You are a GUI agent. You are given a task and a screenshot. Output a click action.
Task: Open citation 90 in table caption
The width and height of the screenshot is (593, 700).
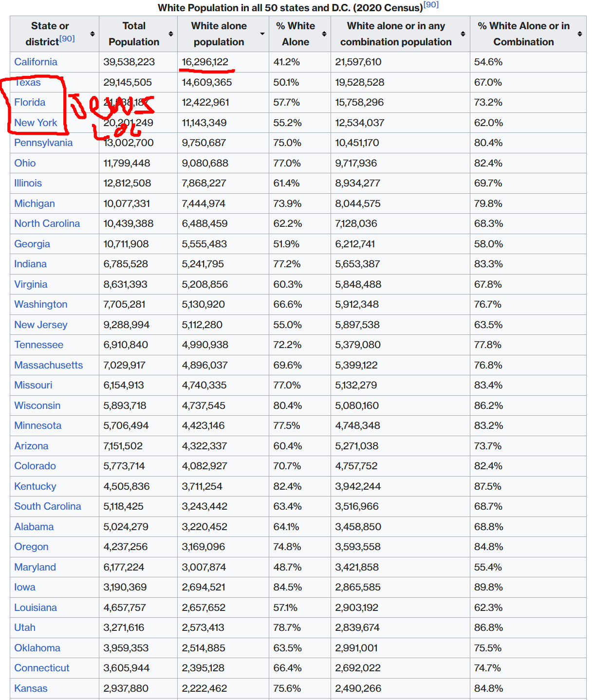coord(431,5)
